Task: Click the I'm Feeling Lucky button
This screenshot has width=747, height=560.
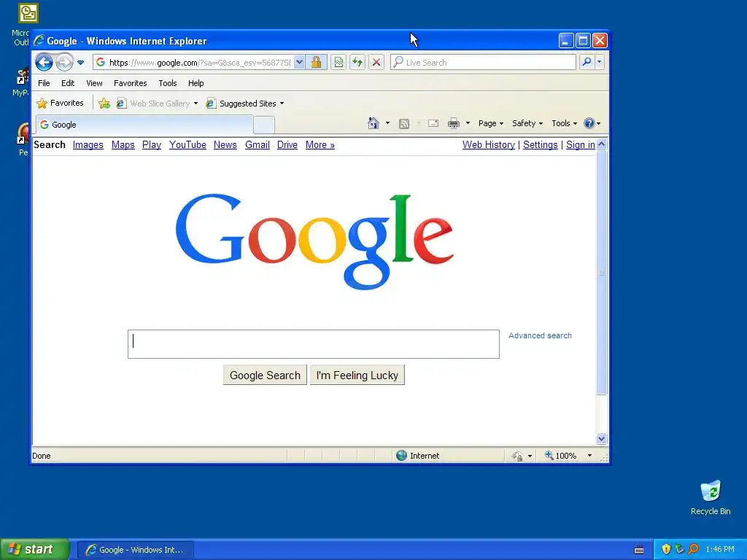Action: pos(357,376)
